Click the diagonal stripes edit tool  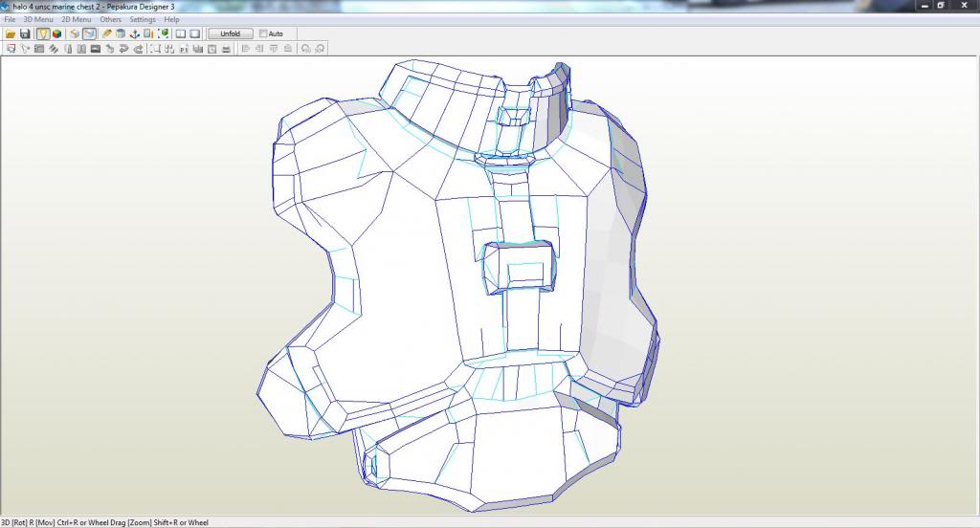[x=54, y=49]
